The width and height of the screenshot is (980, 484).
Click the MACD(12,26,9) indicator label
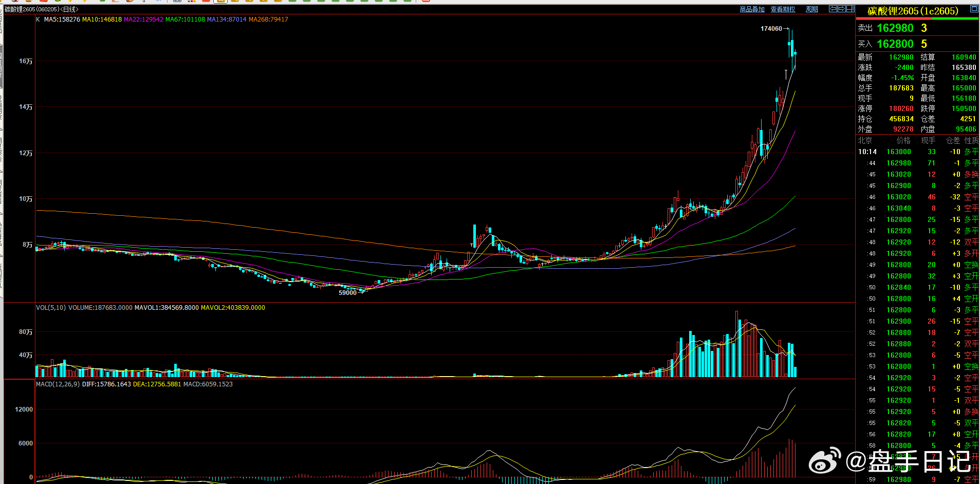pos(58,384)
